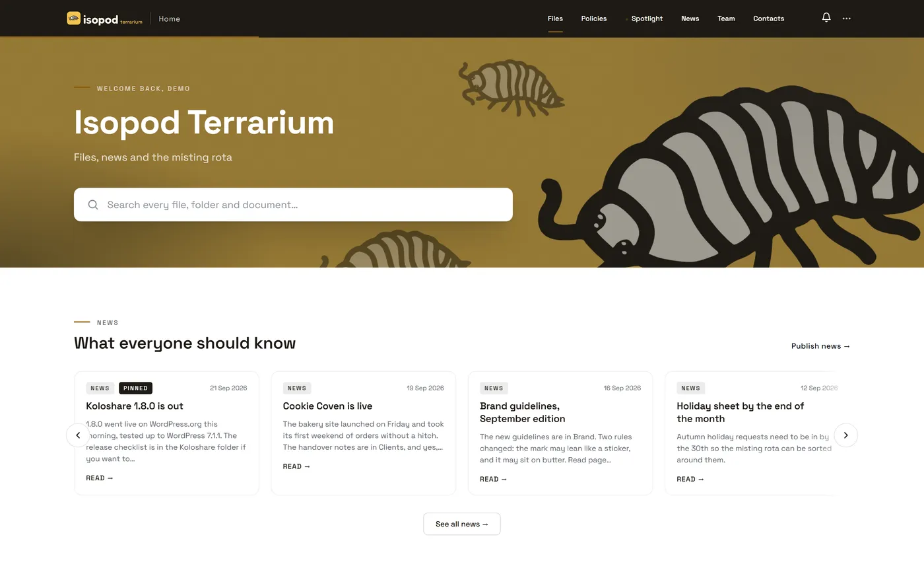The image size is (924, 578).
Task: Open the Team nav item
Action: (726, 18)
